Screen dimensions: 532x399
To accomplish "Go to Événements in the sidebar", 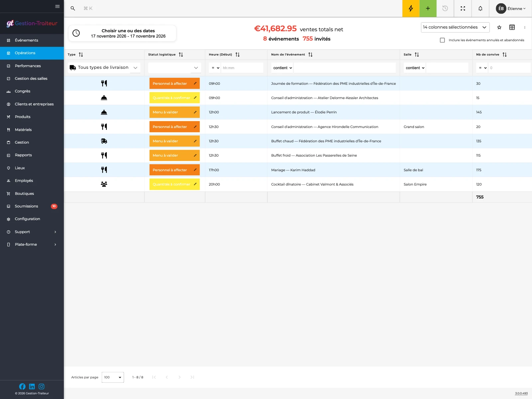I will [x=32, y=40].
